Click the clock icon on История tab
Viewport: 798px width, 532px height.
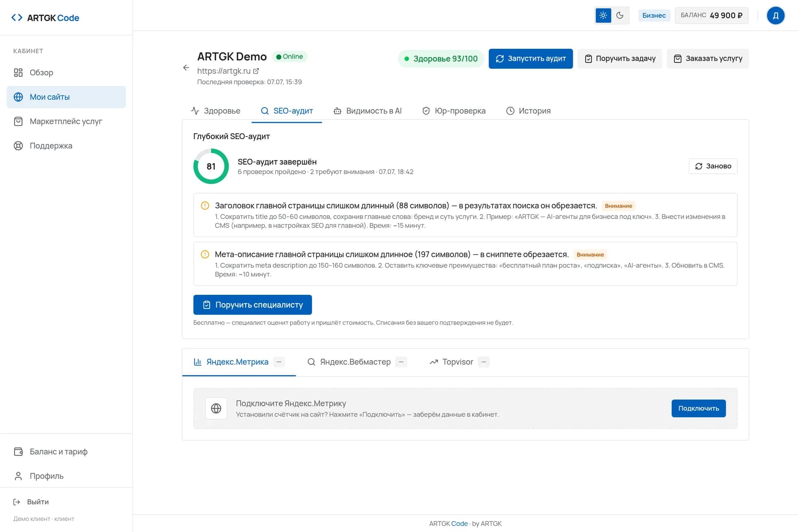click(510, 111)
